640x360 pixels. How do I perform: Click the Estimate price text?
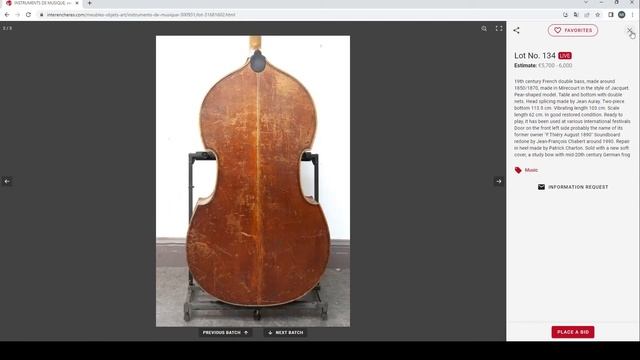tap(543, 65)
